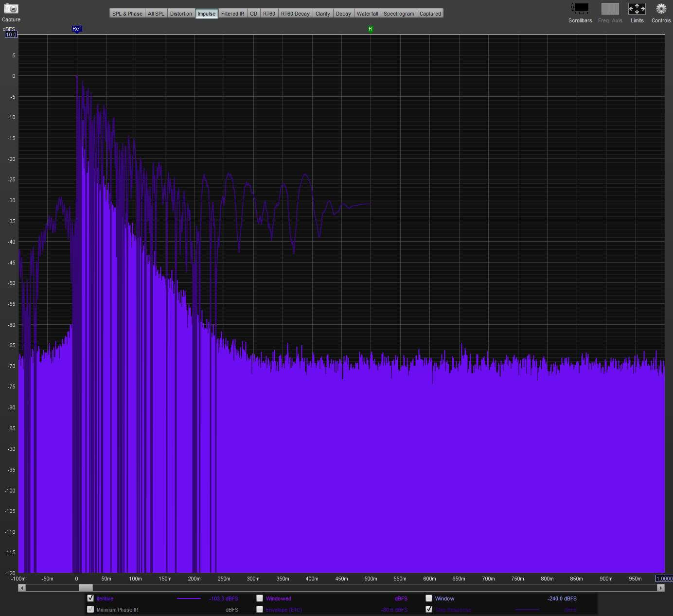
Task: Switch to the Decay tab
Action: 343,14
